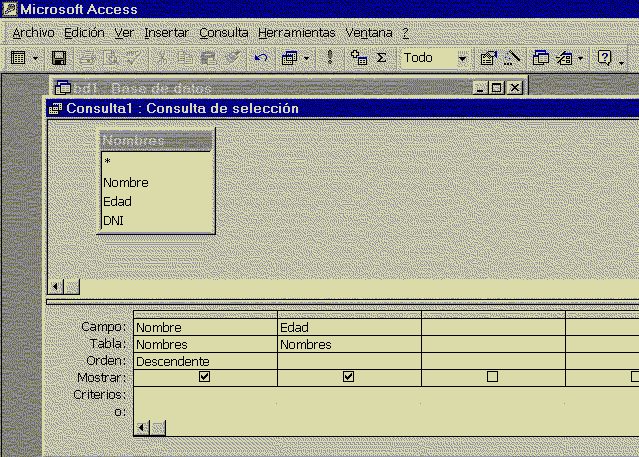Click the empty Orden cell under Edad
The image size is (639, 457).
pos(349,362)
